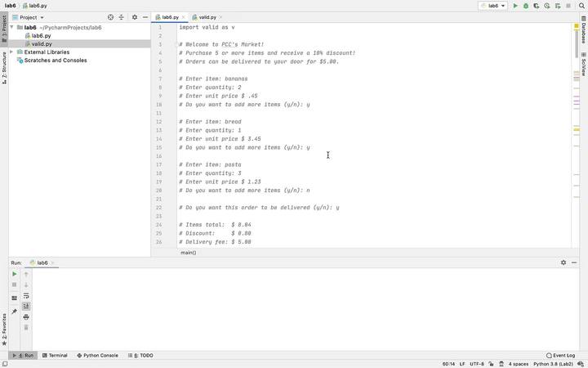Open the Event Log
This screenshot has width=588, height=368.
point(560,355)
